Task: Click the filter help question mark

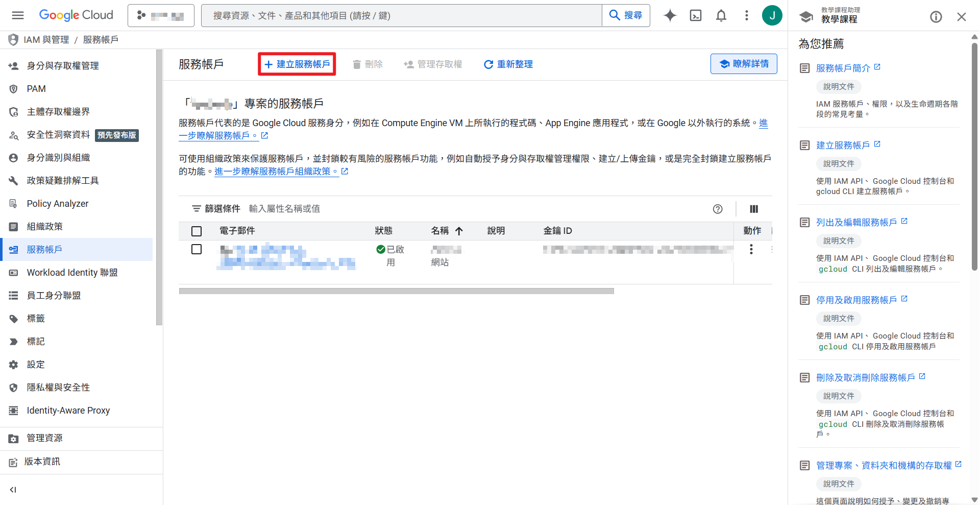Action: [x=718, y=209]
